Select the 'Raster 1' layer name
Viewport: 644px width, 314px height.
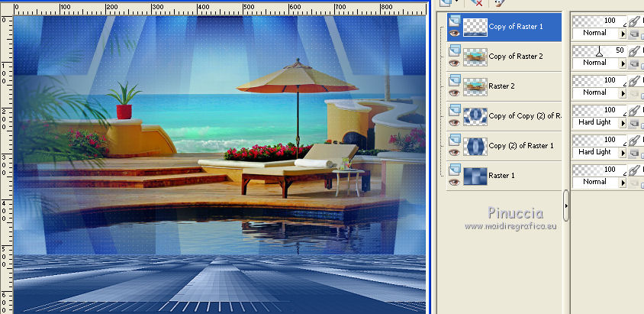501,176
